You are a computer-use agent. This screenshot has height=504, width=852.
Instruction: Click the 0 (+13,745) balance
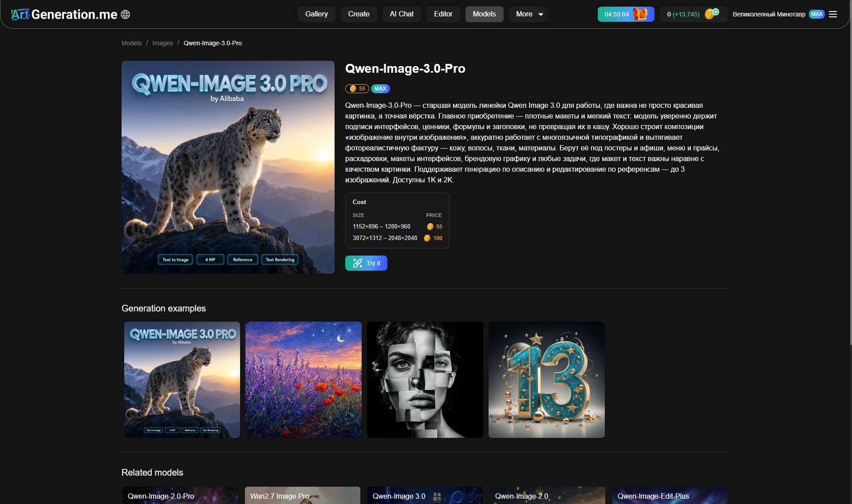(x=683, y=14)
